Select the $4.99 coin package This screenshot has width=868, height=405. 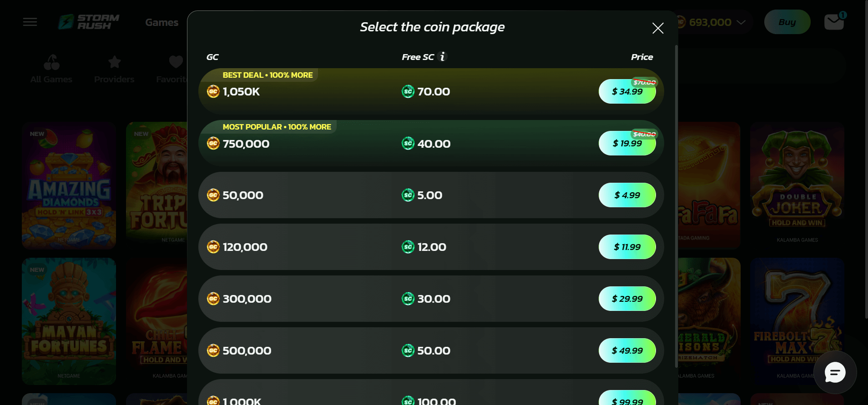point(627,195)
